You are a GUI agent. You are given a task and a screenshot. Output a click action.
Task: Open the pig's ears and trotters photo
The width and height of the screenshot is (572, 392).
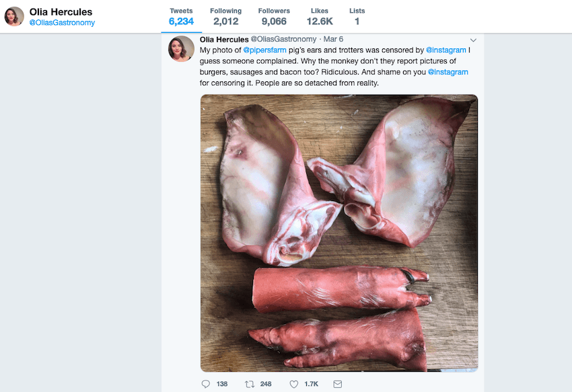338,233
